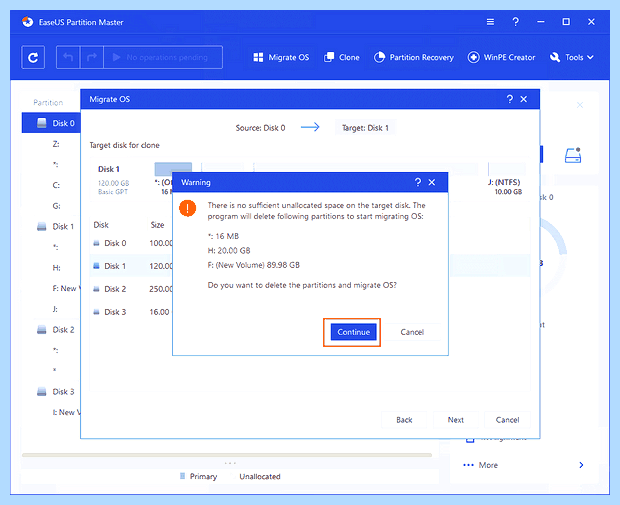620x505 pixels.
Task: Select F: New Volume in left tree
Action: (66, 288)
